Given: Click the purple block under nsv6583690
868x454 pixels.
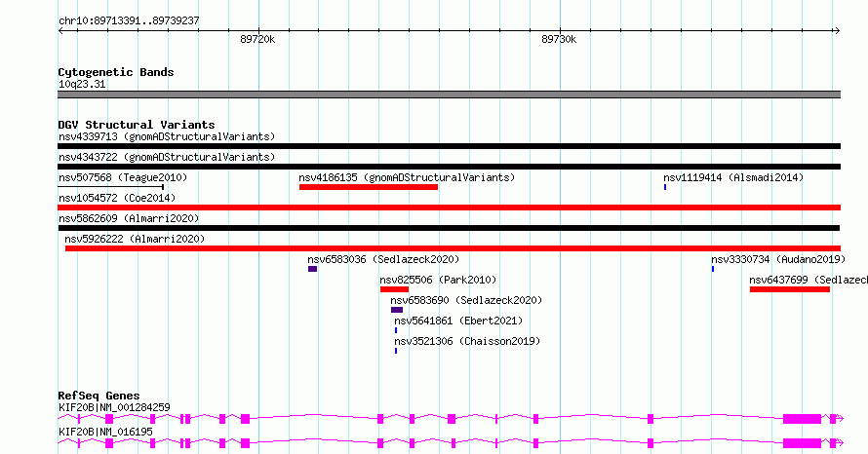Looking at the screenshot, I should click(x=397, y=310).
